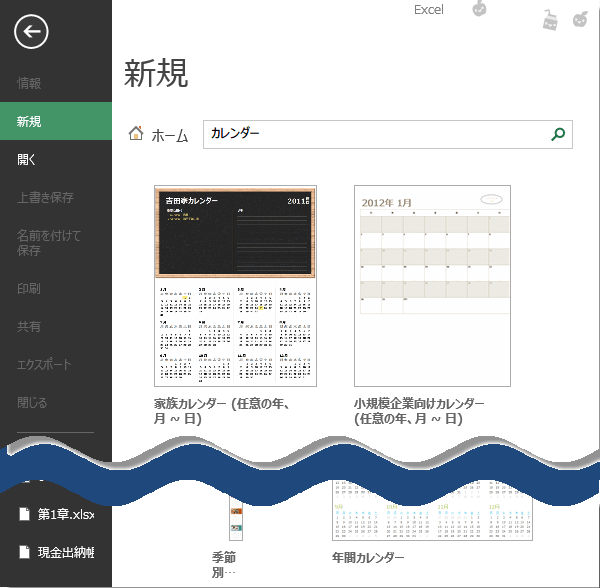Open the 共有 menu item
This screenshot has height=588, width=600.
(x=29, y=326)
